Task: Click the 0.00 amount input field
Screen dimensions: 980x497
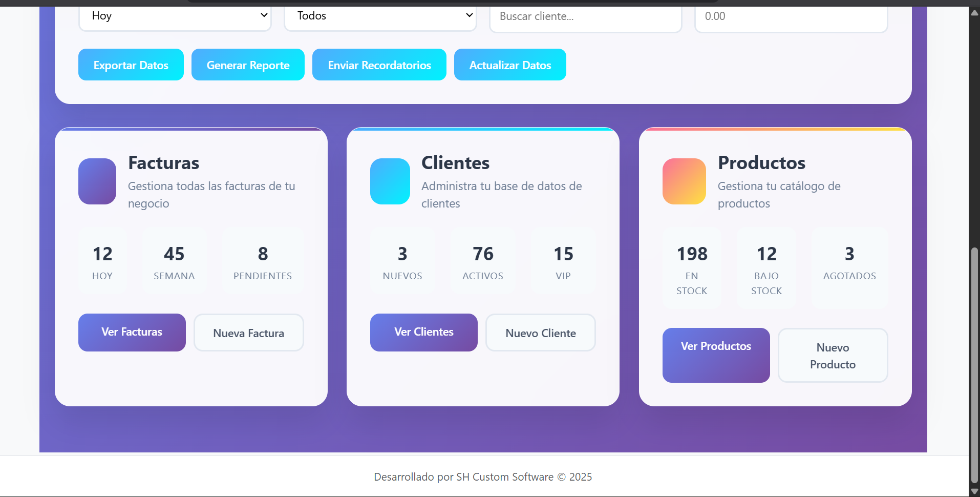Action: click(791, 16)
